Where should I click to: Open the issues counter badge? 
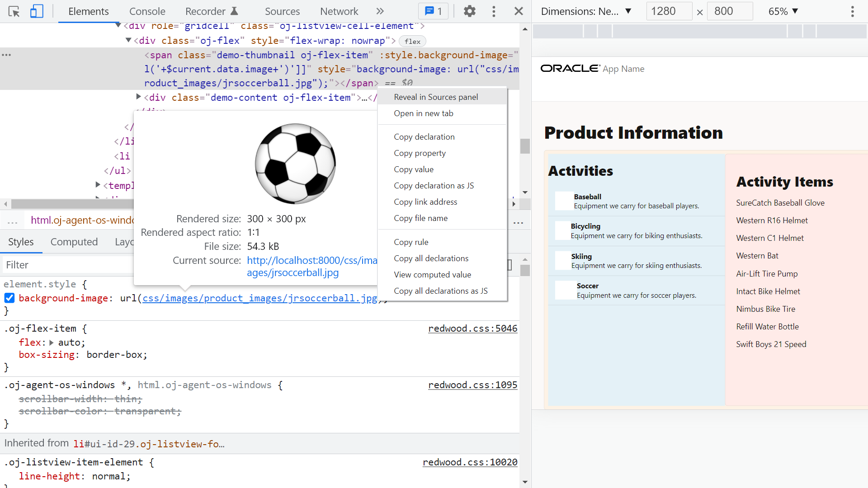[x=433, y=11]
